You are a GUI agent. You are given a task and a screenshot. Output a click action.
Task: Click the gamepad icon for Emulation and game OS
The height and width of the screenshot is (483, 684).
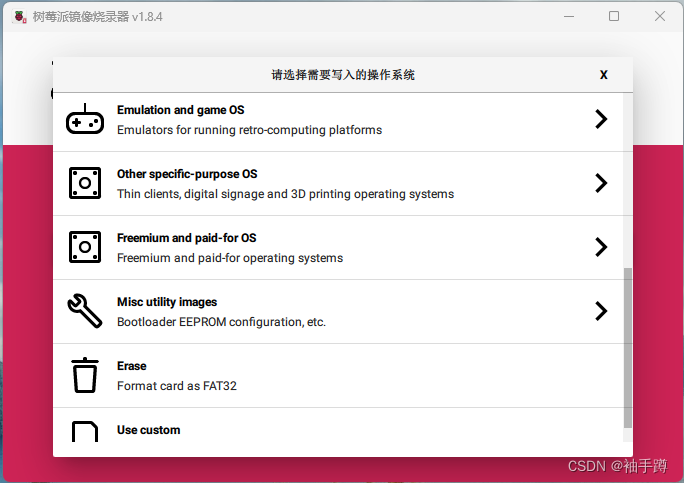point(85,119)
